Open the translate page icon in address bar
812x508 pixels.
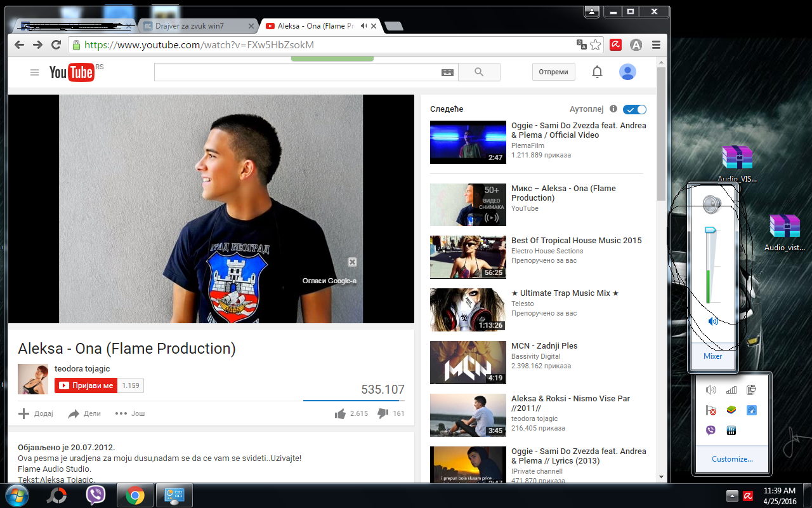581,45
